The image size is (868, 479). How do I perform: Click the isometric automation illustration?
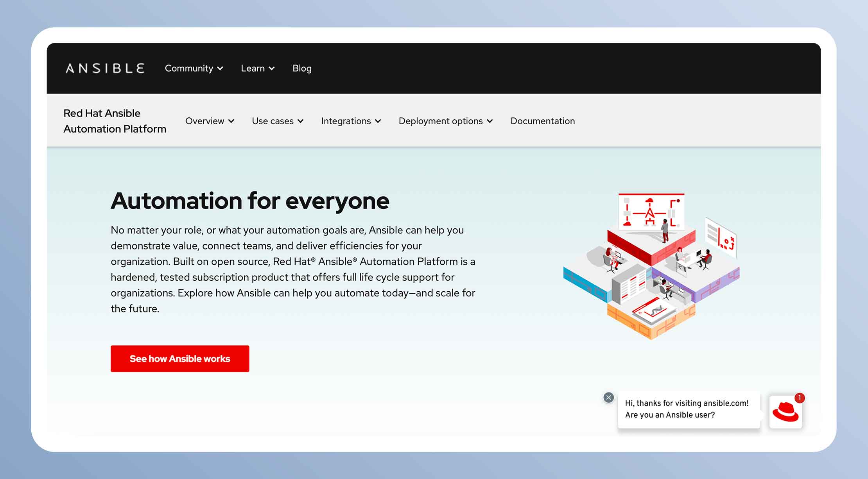pos(651,266)
